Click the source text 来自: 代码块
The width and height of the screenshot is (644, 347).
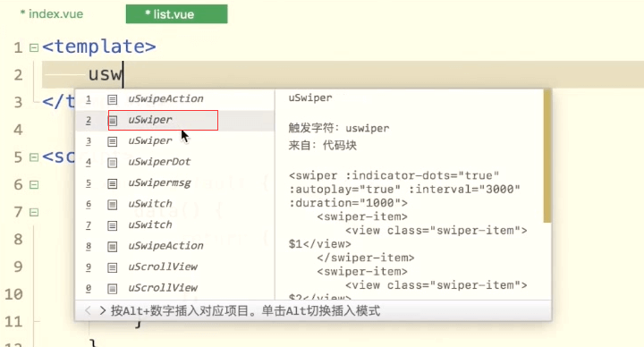coord(322,146)
